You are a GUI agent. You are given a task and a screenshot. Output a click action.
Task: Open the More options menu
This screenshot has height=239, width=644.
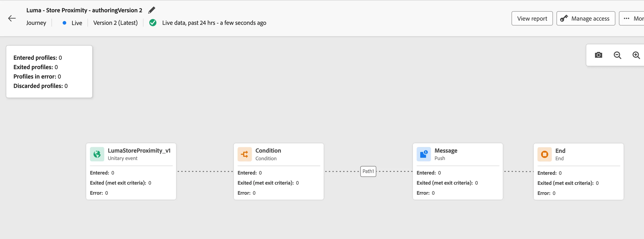[x=632, y=19]
